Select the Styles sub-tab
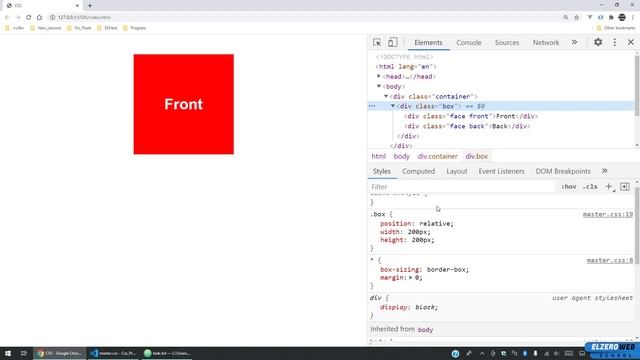 coord(382,171)
